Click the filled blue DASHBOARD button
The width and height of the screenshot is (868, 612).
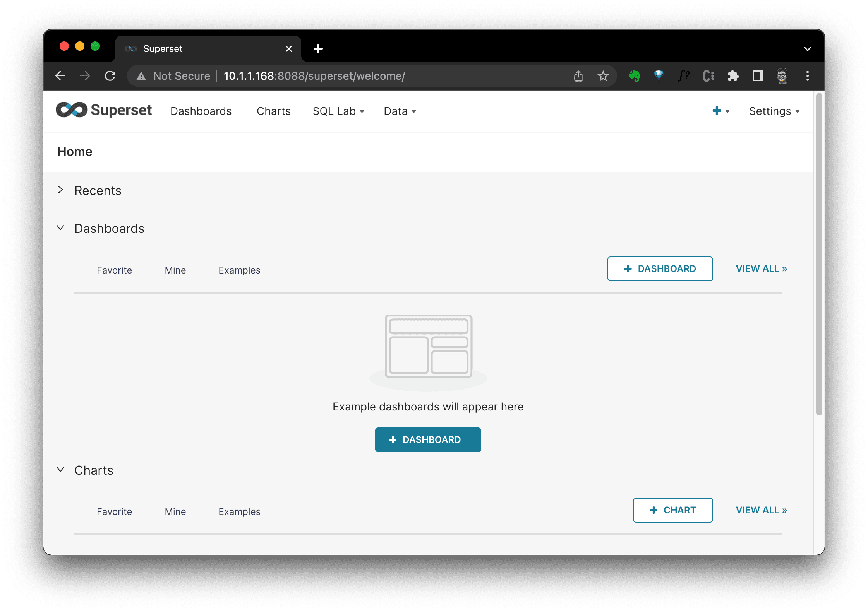tap(428, 439)
